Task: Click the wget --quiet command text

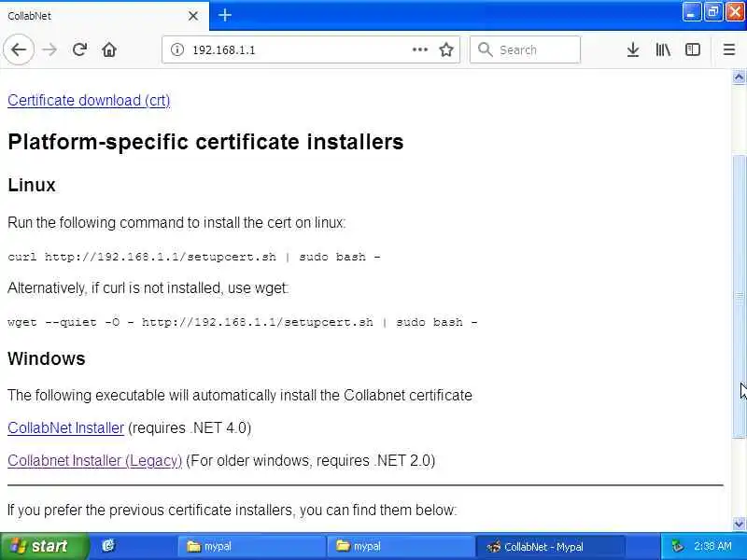Action: (243, 322)
